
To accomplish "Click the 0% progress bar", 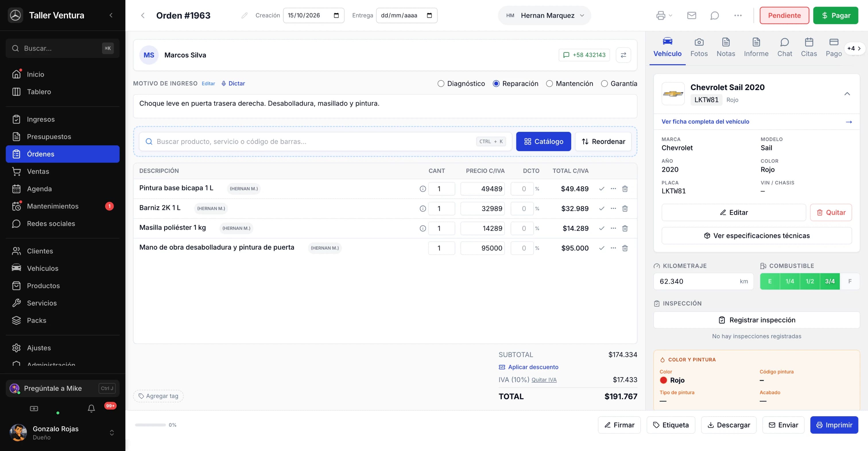I will coord(150,425).
